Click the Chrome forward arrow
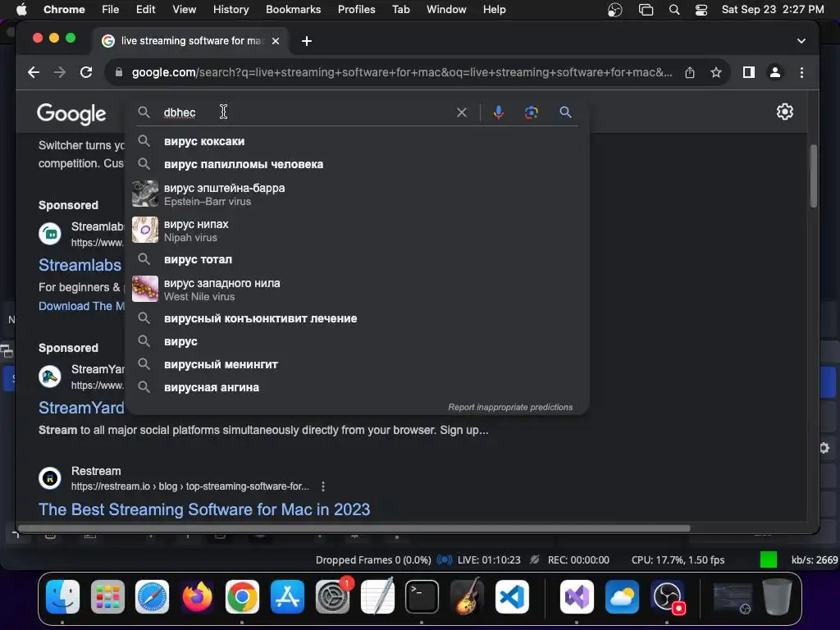The height and width of the screenshot is (630, 840). [59, 72]
